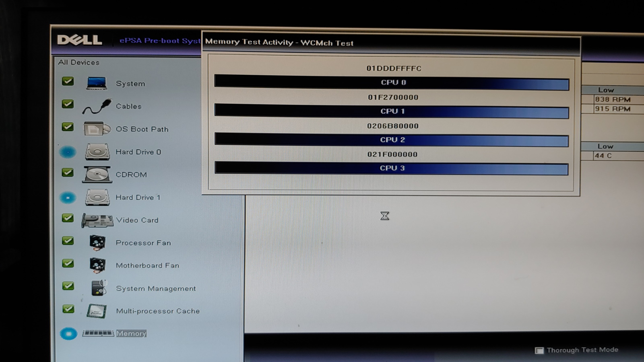
Task: Select the Video Card icon
Action: pyautogui.click(x=97, y=220)
